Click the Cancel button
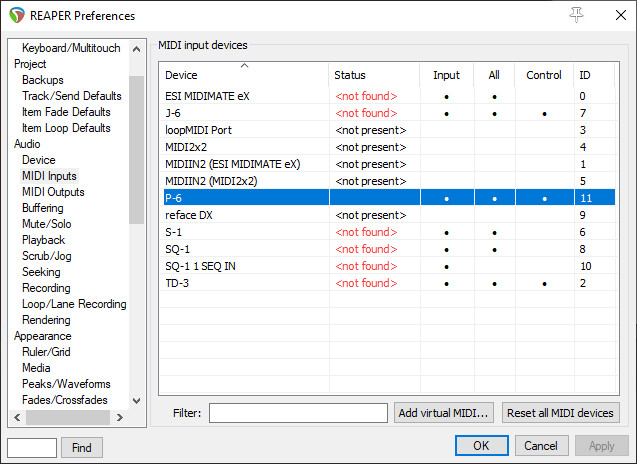The height and width of the screenshot is (464, 637). tap(541, 446)
